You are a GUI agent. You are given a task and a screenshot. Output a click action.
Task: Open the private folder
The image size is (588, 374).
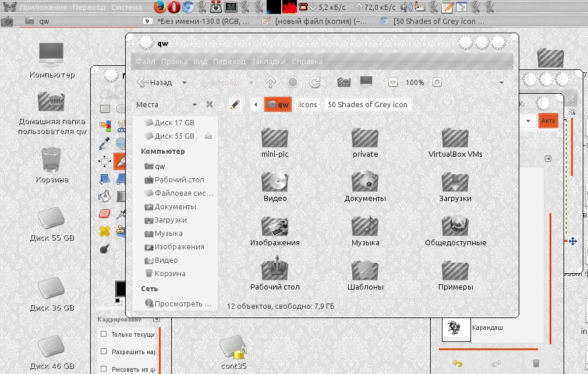[365, 143]
